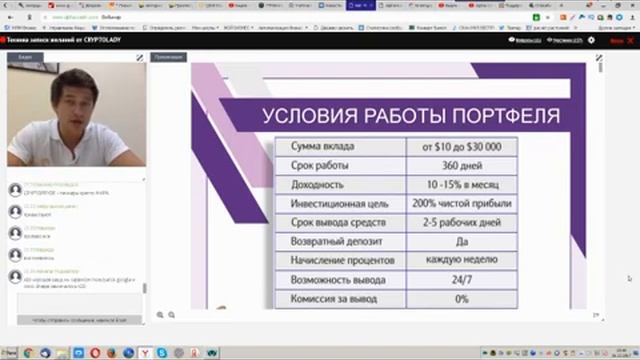This screenshot has height=360, width=640.
Task: Click the 'Возможность вывода' cell
Action: pos(340,280)
